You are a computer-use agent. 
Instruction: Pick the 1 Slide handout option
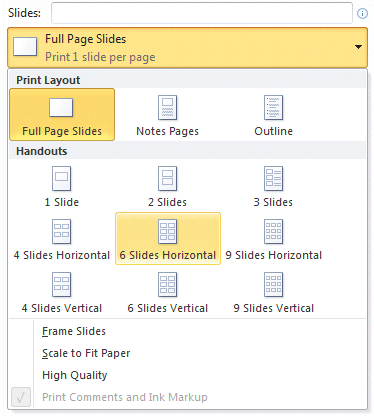point(62,187)
